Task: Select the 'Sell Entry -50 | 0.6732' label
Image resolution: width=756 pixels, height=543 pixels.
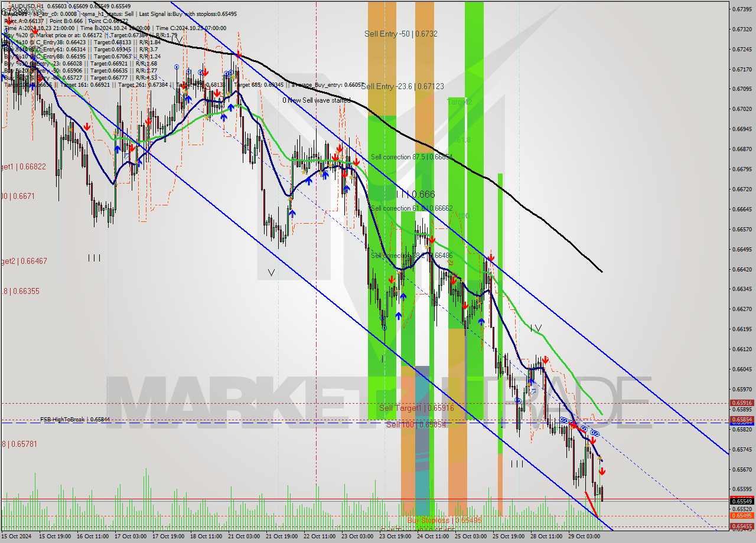Action: pos(401,34)
